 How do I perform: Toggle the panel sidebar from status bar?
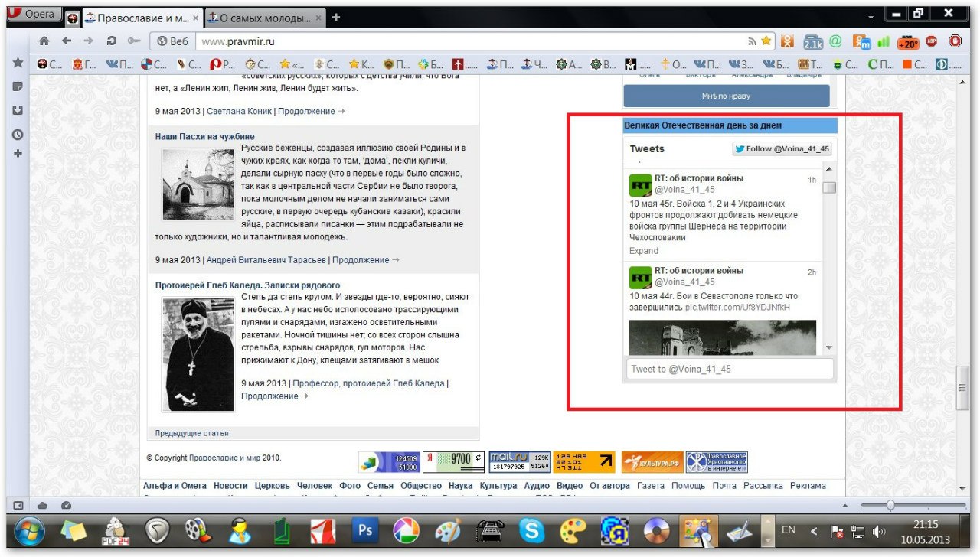[19, 505]
